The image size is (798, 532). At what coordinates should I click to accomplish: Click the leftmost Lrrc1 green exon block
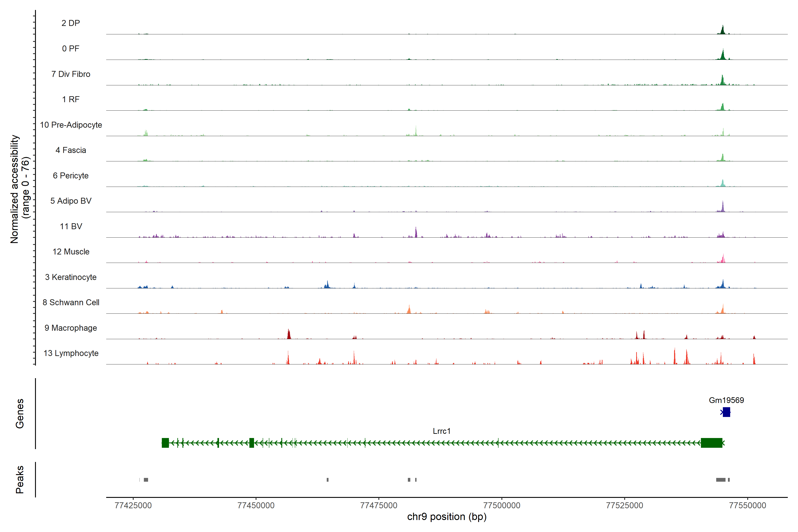(x=165, y=443)
